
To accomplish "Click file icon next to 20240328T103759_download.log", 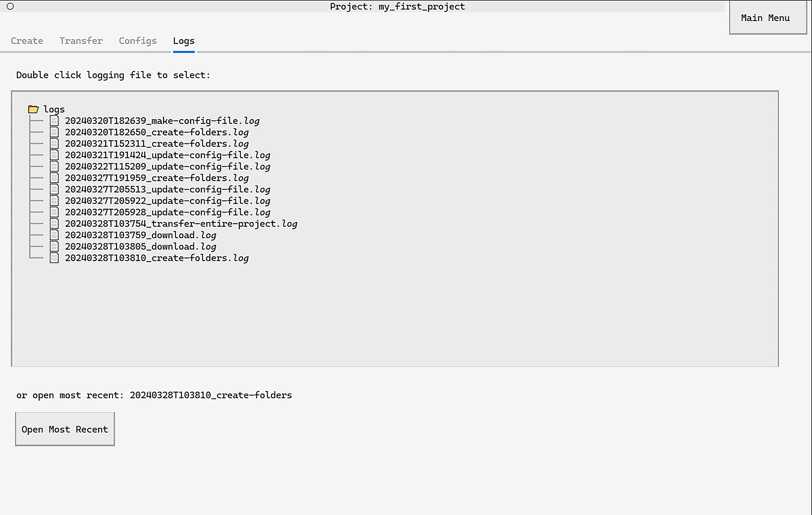I will pos(54,235).
